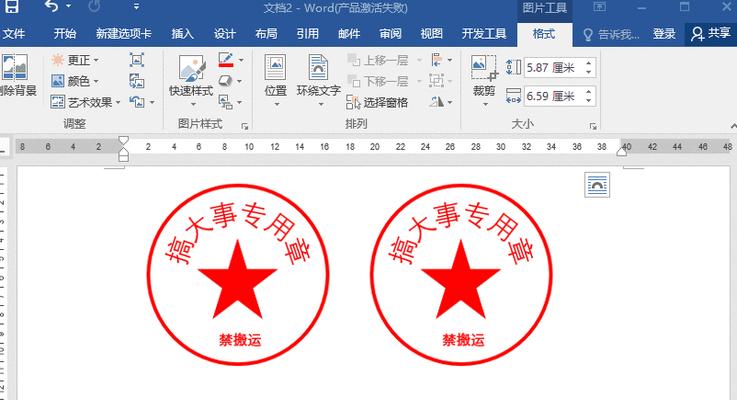737x400 pixels.
Task: Click the Picture Layout icon
Action: 226,102
